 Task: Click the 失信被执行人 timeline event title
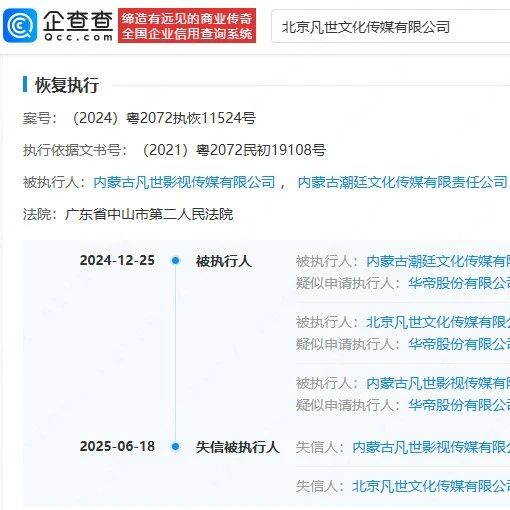pyautogui.click(x=238, y=447)
